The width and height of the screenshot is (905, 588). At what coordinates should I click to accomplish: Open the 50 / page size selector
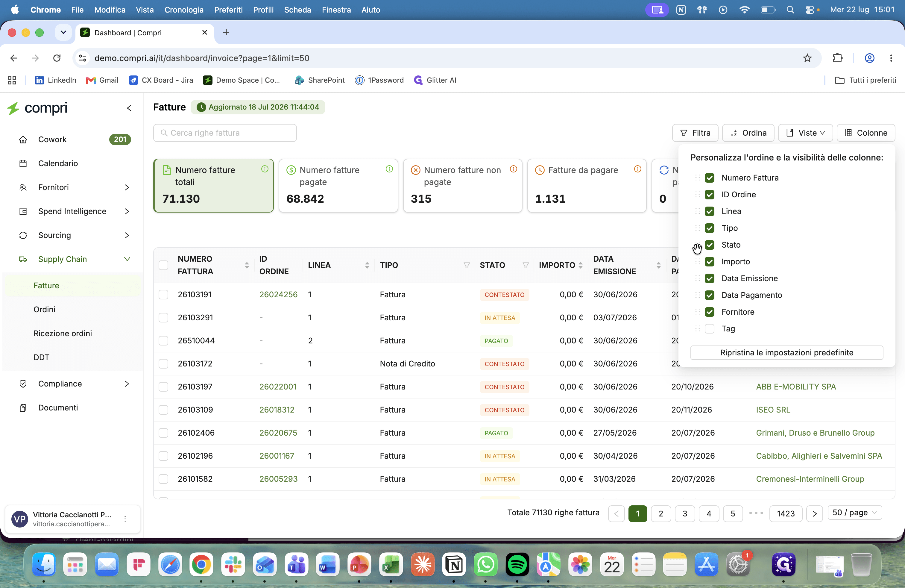(x=854, y=513)
